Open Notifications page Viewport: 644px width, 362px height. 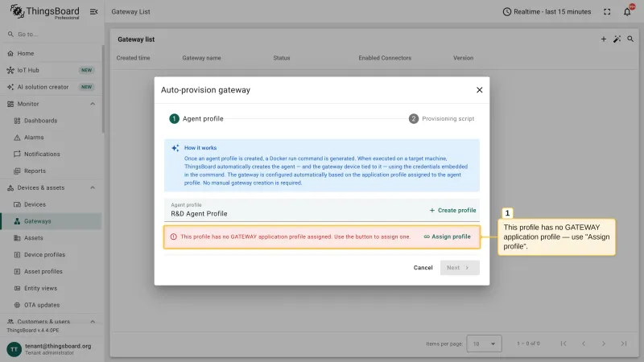coord(52,154)
